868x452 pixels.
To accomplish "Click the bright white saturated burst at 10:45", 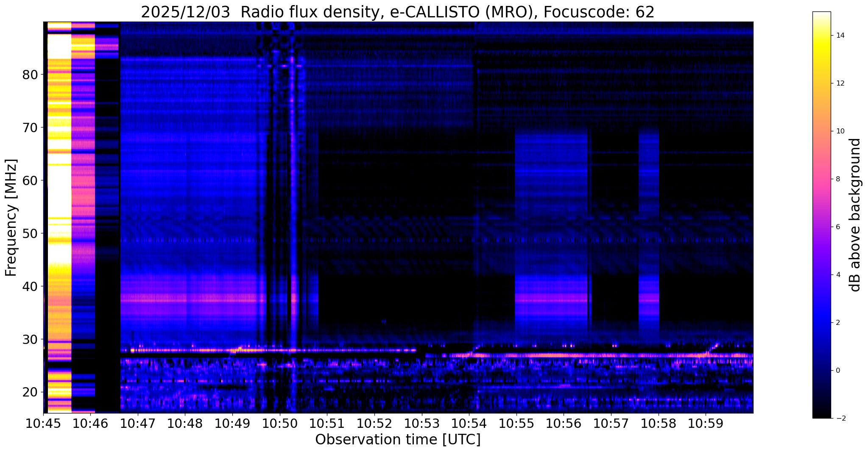I will coord(59,217).
